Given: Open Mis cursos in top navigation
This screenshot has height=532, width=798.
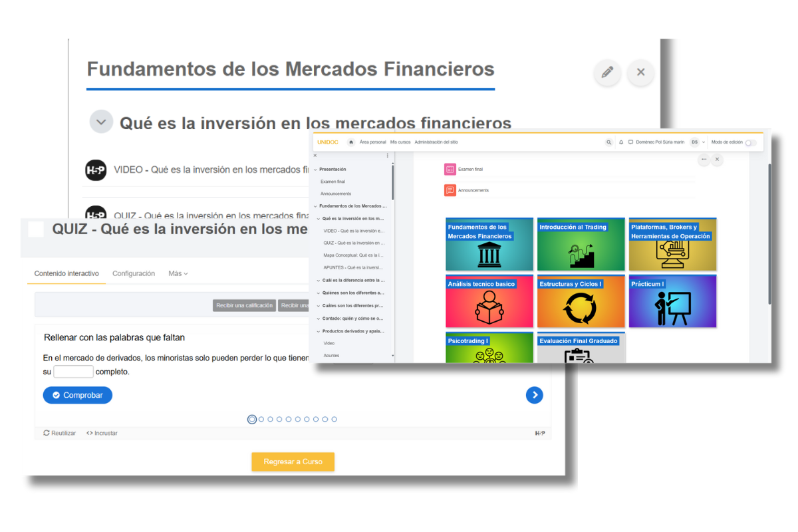Looking at the screenshot, I should tap(400, 142).
